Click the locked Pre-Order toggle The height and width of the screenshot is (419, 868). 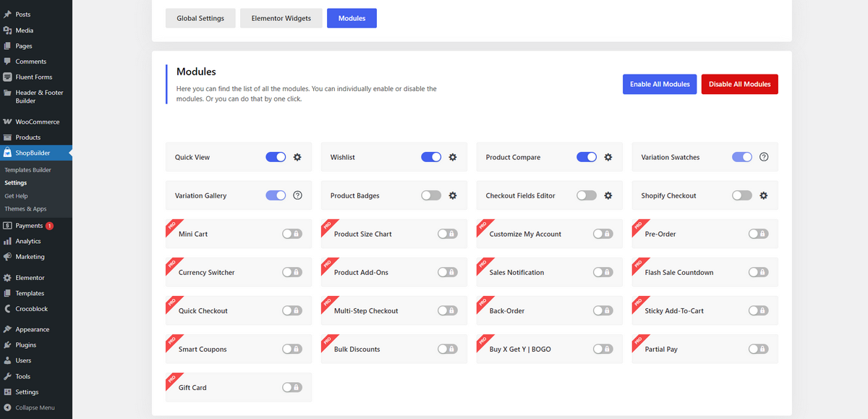(758, 234)
